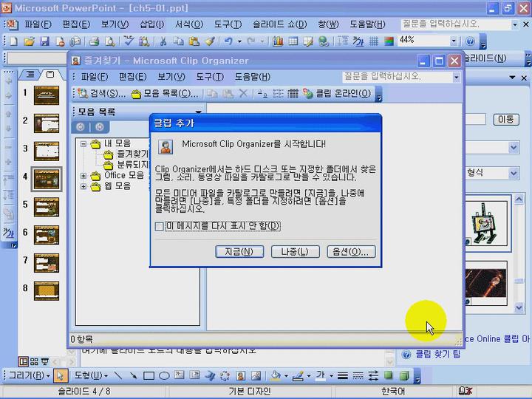
Task: Select the Line tool on drawing toolbar
Action: coord(117,375)
